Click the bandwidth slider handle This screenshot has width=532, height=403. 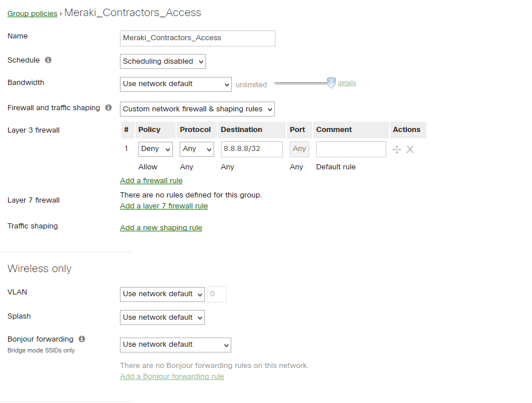click(331, 83)
